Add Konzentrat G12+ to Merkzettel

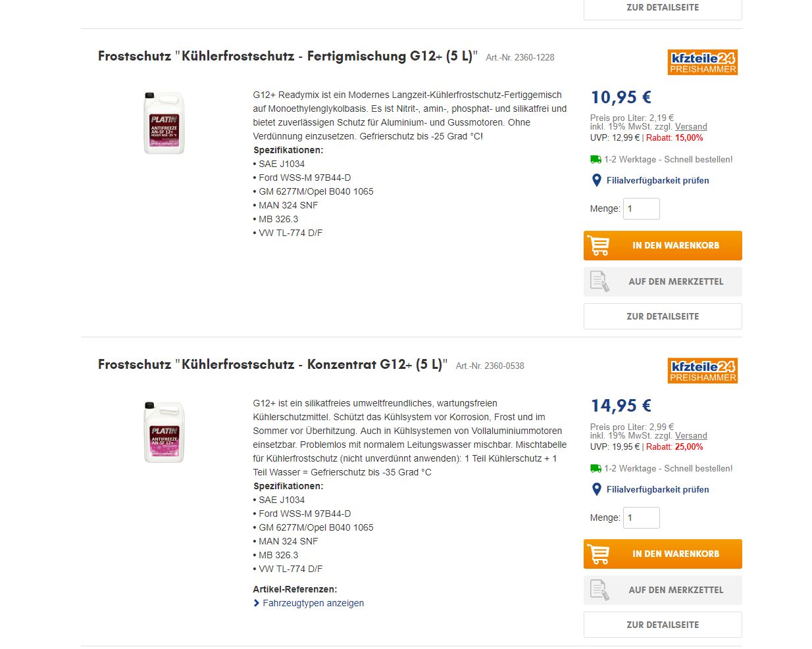675,590
